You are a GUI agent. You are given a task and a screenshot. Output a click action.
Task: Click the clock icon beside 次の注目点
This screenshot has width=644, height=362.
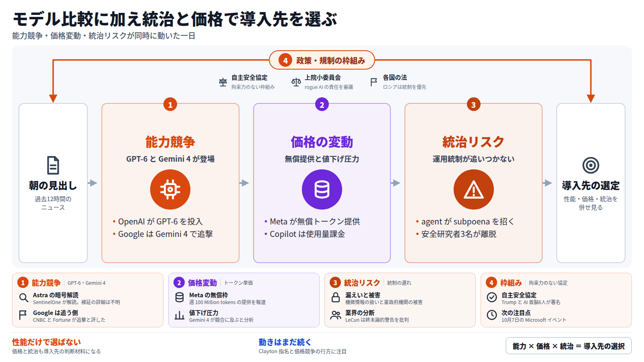pos(492,315)
